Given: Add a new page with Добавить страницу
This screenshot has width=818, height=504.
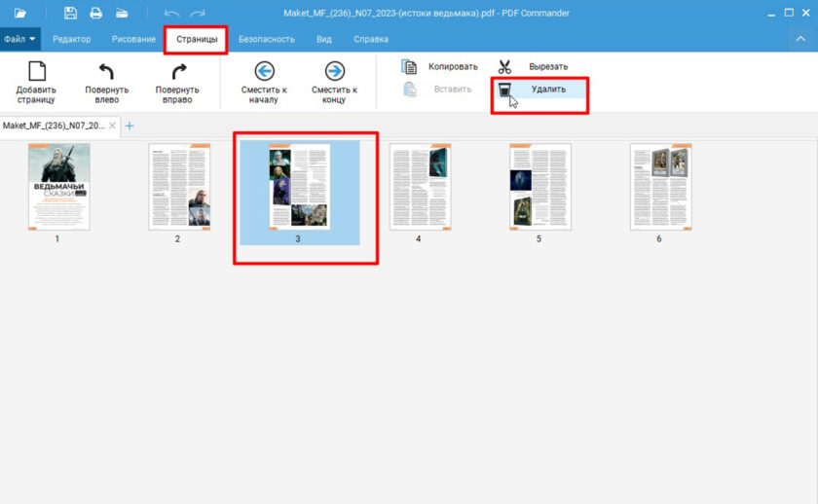Looking at the screenshot, I should tap(36, 83).
